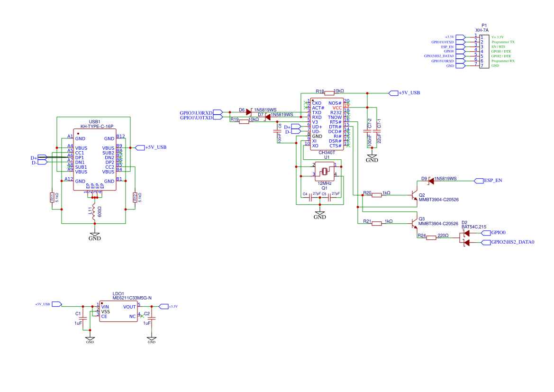Select diode D9 1N5819WS symbol
Viewport: 554px width, 392px height.
(x=431, y=181)
